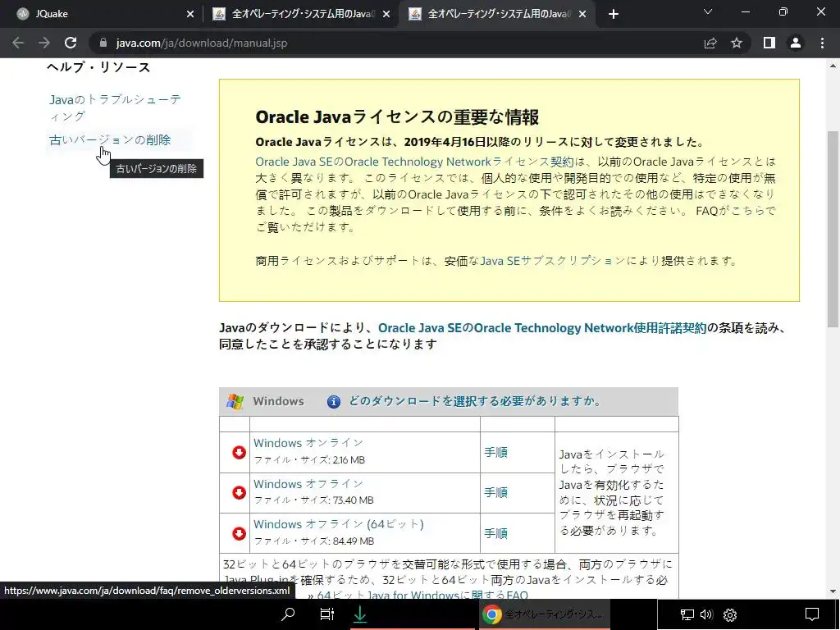
Task: Switch to the second Java download tab
Action: coord(300,14)
